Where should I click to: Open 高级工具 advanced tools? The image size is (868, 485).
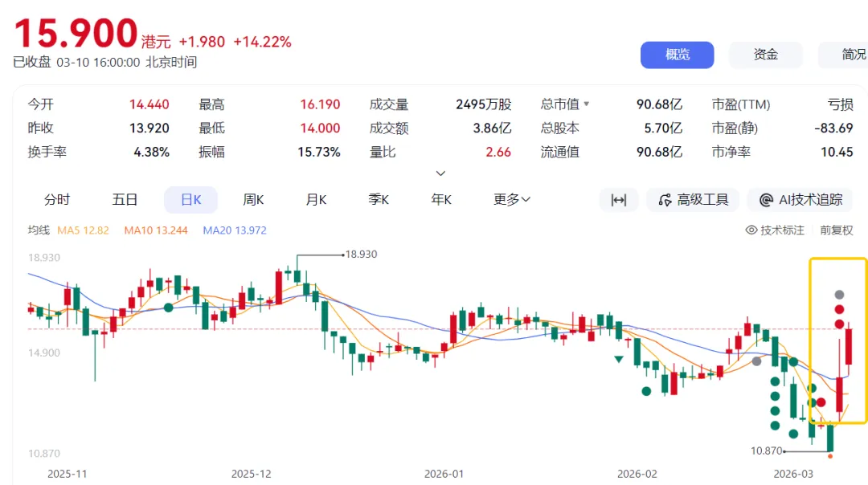point(693,200)
